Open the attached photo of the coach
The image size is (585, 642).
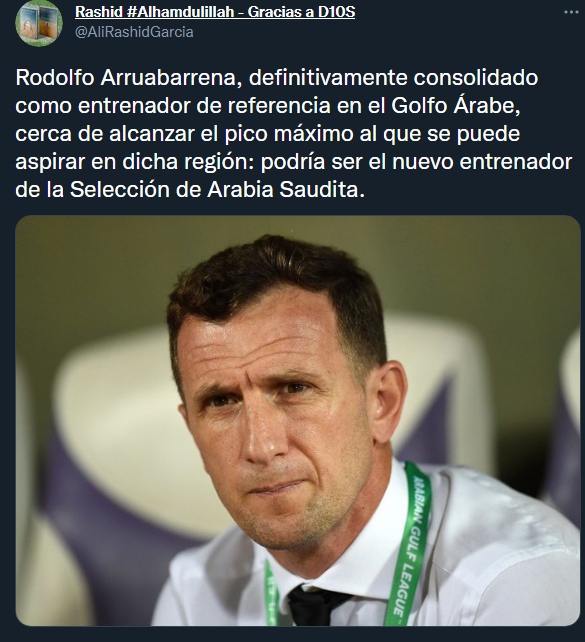coord(298,420)
